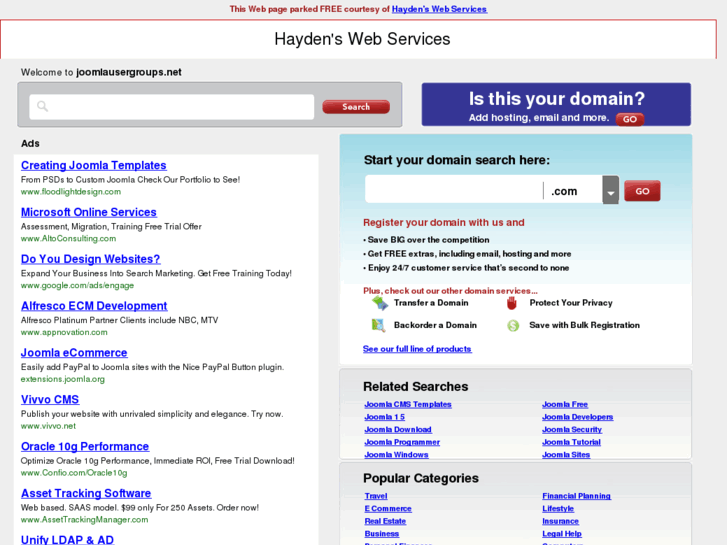
Task: Open Vivvo CMS ad link
Action: click(50, 399)
